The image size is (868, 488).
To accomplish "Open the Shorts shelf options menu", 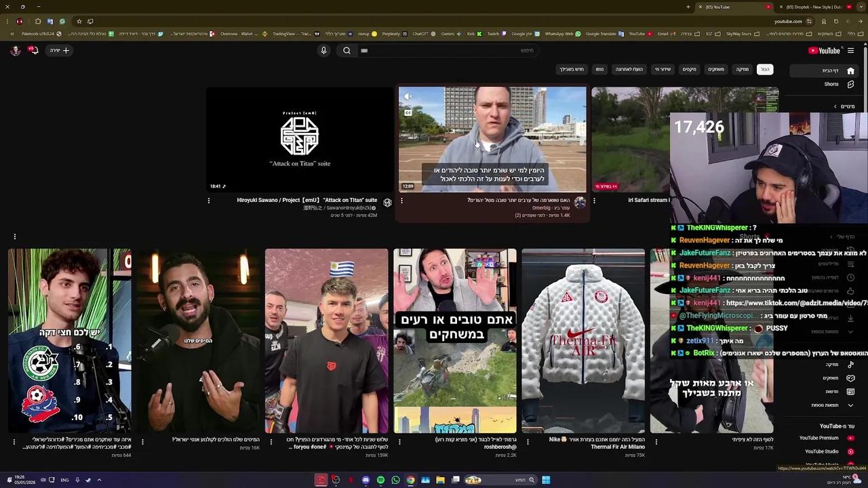I will pyautogui.click(x=14, y=237).
